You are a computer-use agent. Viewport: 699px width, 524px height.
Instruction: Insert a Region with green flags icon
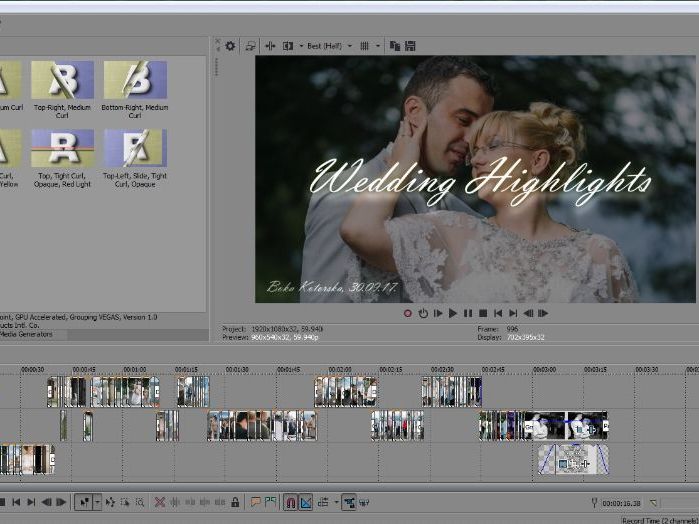point(270,503)
